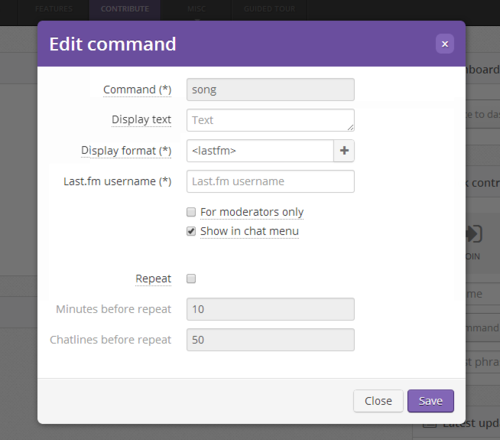The height and width of the screenshot is (440, 500).
Task: Open the Contribute tab
Action: tap(125, 9)
